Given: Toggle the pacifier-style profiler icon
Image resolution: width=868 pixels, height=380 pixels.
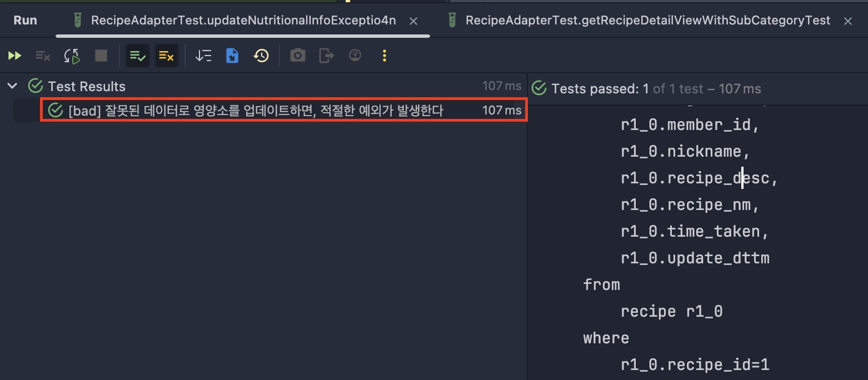Looking at the screenshot, I should 355,56.
